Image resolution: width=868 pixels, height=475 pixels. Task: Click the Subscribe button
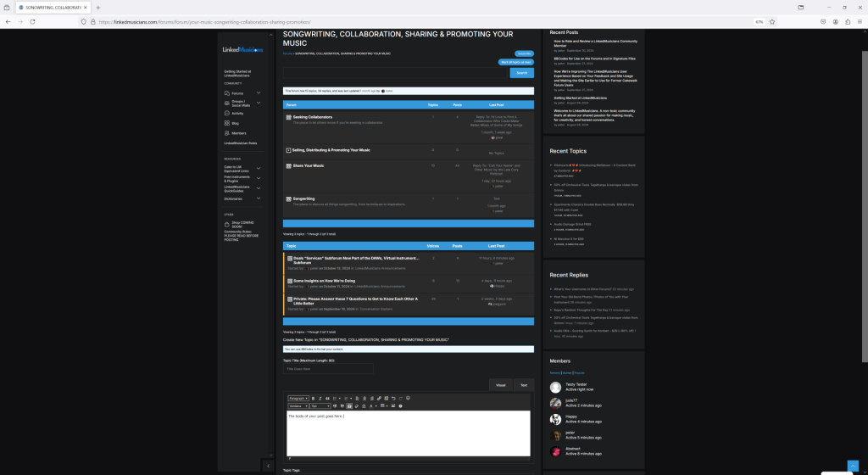[x=525, y=53]
